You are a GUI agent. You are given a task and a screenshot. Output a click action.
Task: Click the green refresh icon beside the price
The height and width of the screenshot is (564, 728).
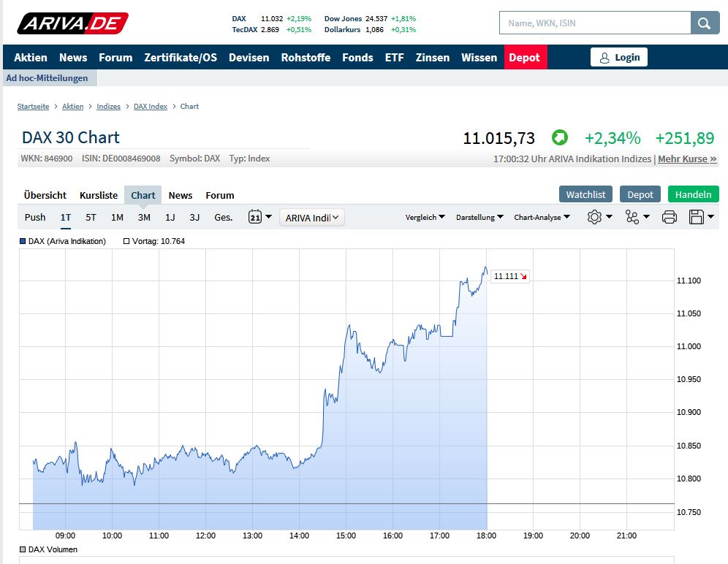click(559, 137)
